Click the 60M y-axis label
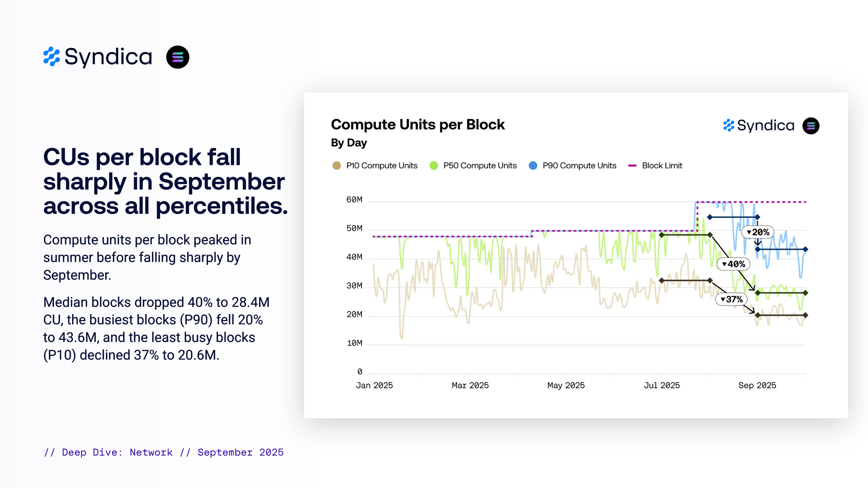The width and height of the screenshot is (868, 488). [x=354, y=200]
